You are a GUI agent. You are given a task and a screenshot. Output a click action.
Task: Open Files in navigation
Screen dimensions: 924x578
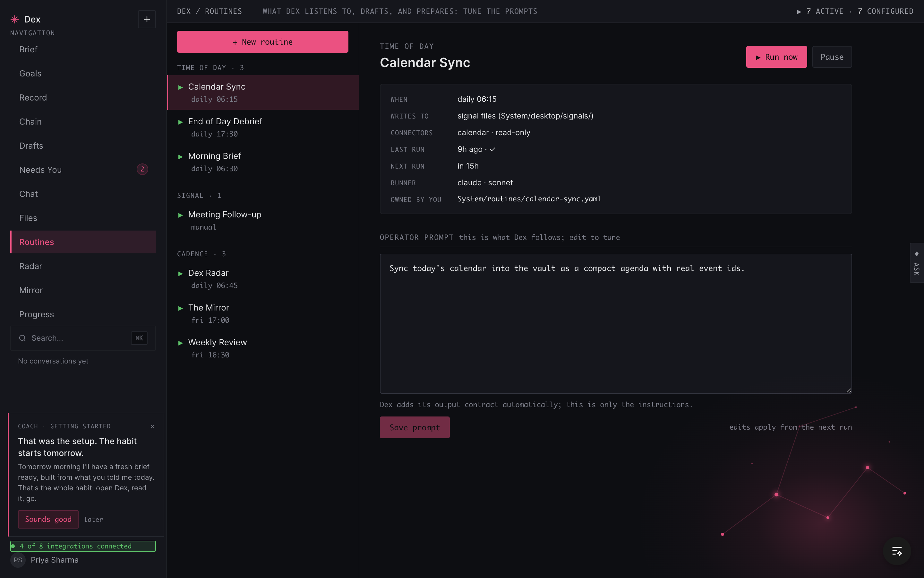(x=83, y=218)
